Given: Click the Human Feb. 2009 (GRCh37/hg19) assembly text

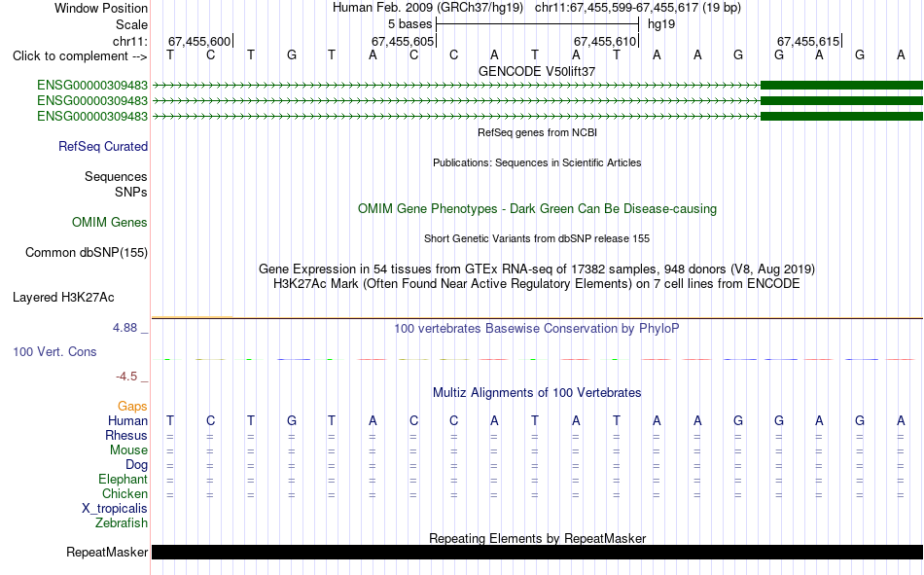Looking at the screenshot, I should pos(427,8).
